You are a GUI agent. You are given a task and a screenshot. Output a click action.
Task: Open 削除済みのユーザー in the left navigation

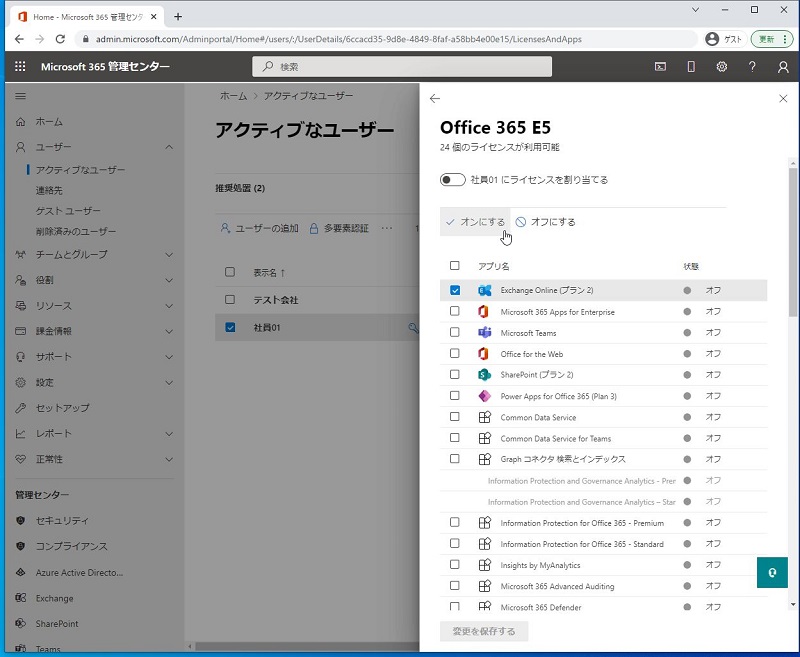(76, 231)
